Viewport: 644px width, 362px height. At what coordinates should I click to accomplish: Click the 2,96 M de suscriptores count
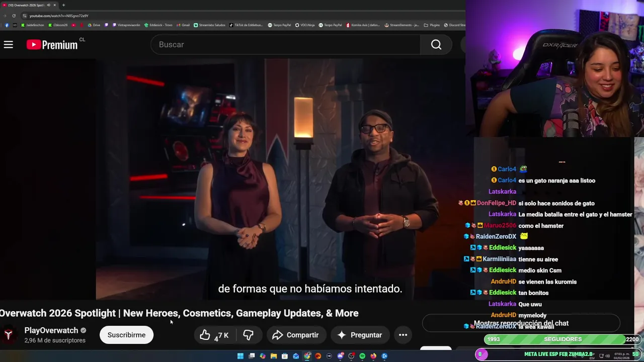coord(55,340)
